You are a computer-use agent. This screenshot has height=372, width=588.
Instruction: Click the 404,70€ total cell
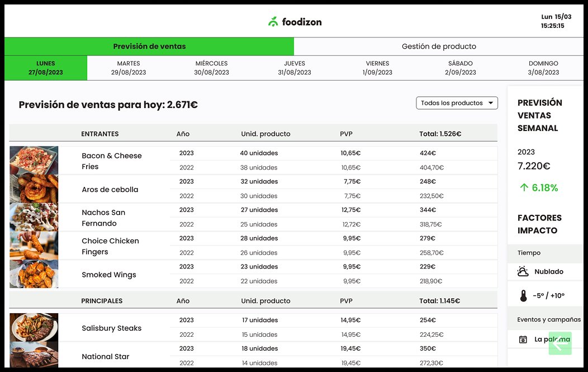coord(431,167)
